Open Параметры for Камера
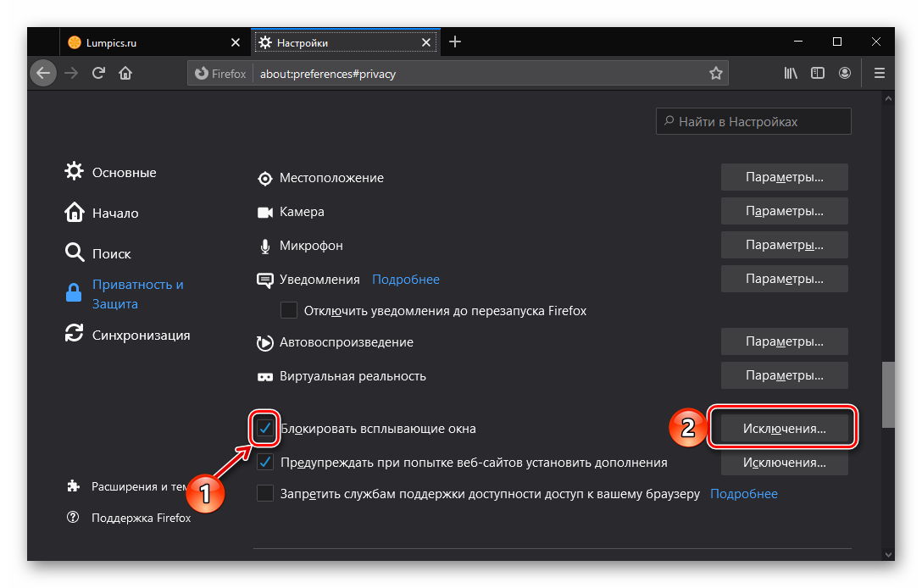 click(785, 211)
